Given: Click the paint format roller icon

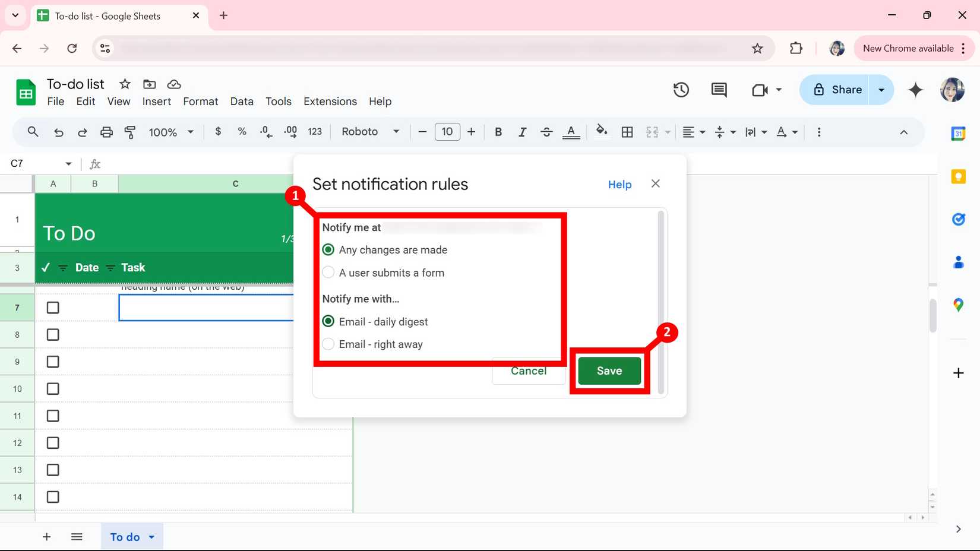Looking at the screenshot, I should (x=130, y=132).
